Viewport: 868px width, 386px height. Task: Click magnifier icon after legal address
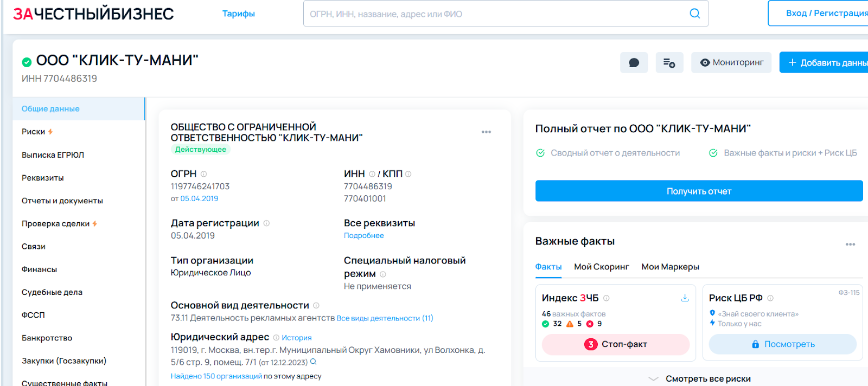tap(313, 362)
